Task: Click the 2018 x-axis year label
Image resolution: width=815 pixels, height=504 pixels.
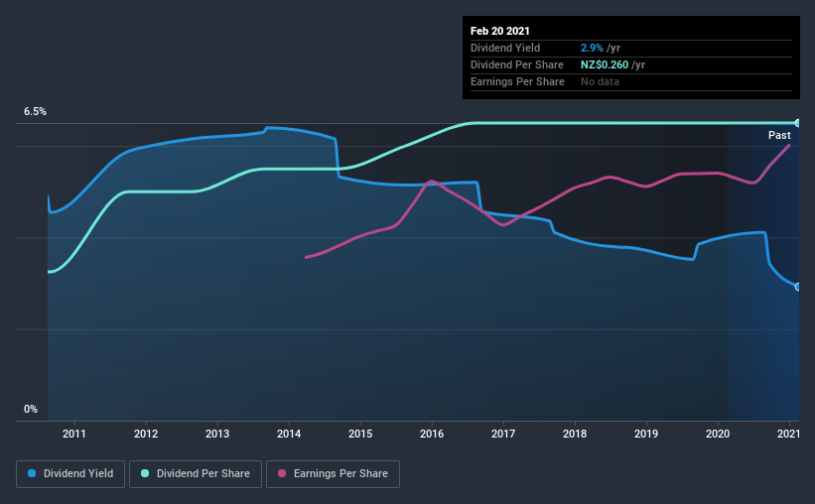Action: click(575, 434)
